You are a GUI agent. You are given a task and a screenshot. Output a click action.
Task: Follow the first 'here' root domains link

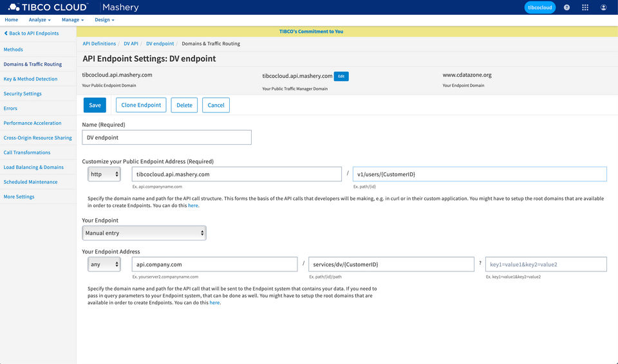tap(192, 206)
